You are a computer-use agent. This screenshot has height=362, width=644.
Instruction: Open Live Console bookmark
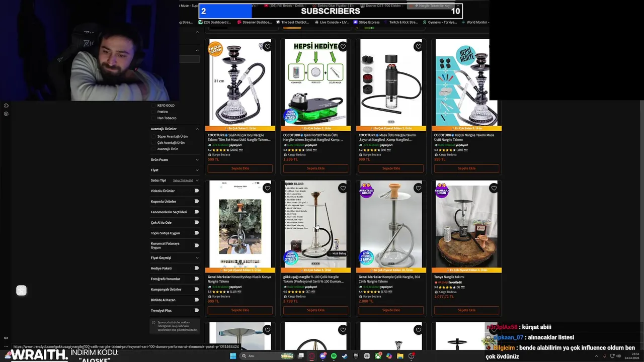pos(331,22)
